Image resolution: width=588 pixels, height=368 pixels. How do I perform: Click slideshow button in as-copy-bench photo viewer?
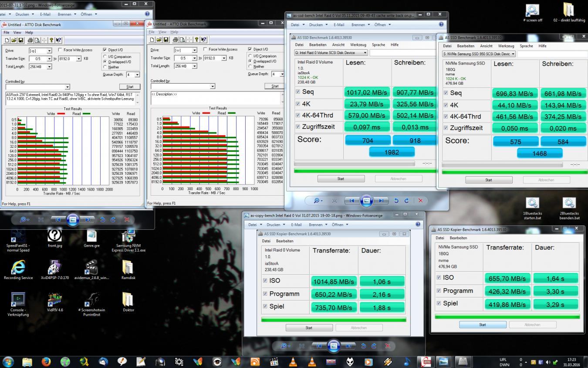[x=334, y=346]
